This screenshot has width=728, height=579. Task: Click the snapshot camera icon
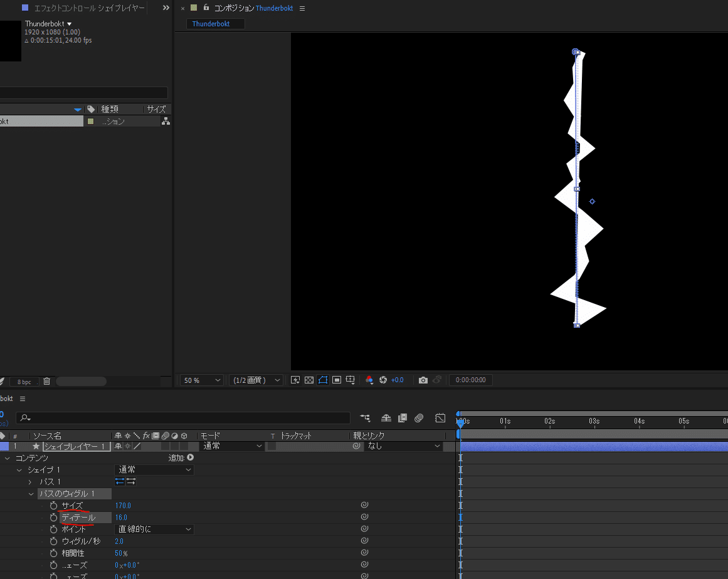point(423,380)
